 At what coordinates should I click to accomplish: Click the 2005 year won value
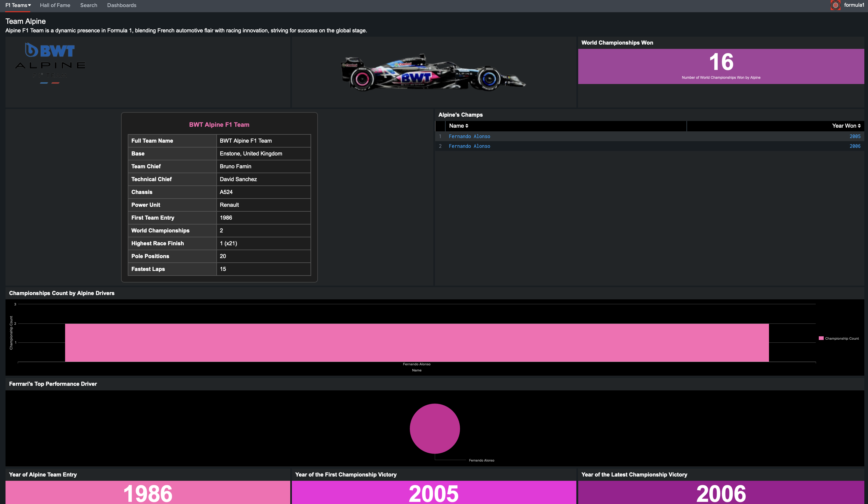(x=855, y=136)
